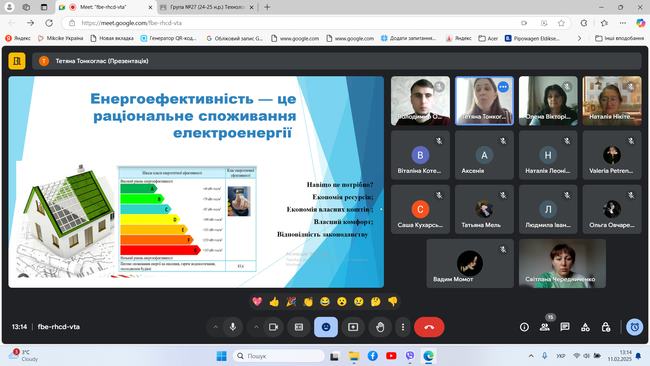Viewport: 650px width, 366px height.
Task: Open YouTube from the Windows taskbar
Action: pyautogui.click(x=391, y=356)
